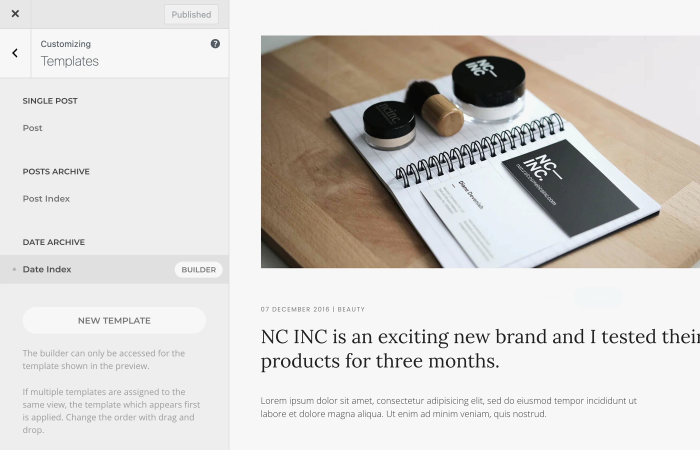Click the 07 December 2016 date link
The height and width of the screenshot is (450, 700).
(x=295, y=309)
